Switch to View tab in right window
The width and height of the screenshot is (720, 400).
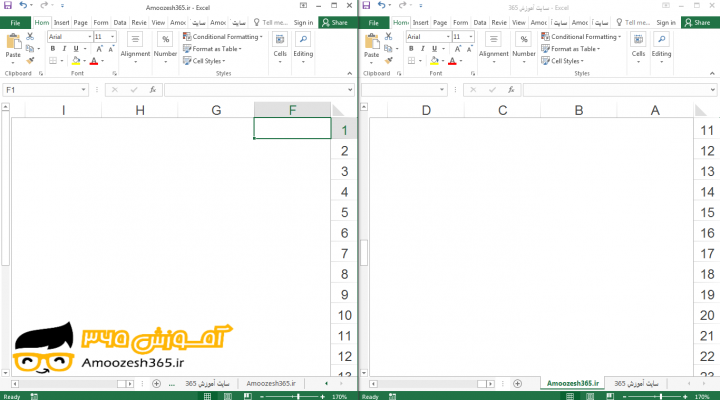(518, 23)
